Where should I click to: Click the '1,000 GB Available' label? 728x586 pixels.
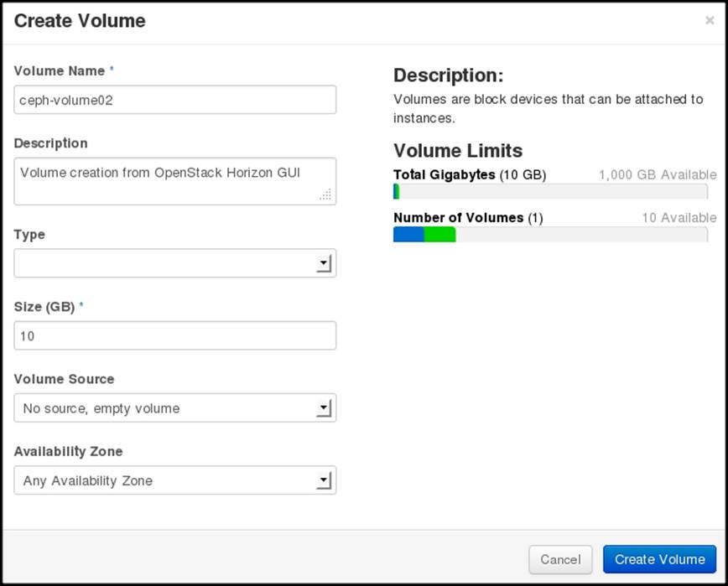[657, 174]
